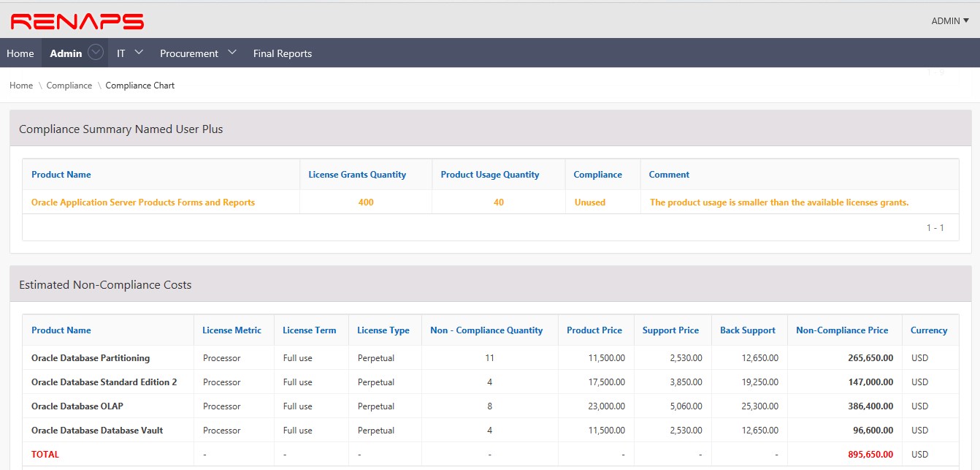Expand the Admin menu circled chevron
This screenshot has height=470, width=980.
(96, 53)
